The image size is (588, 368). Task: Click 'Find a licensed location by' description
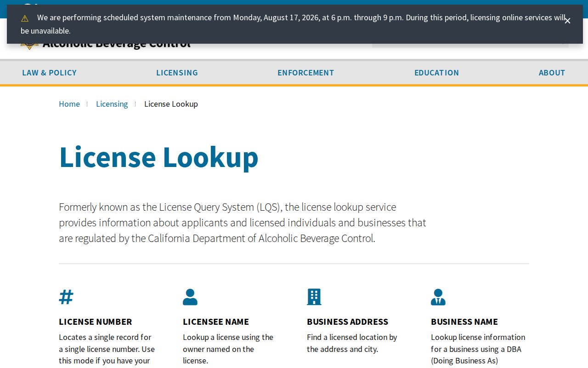tap(352, 343)
